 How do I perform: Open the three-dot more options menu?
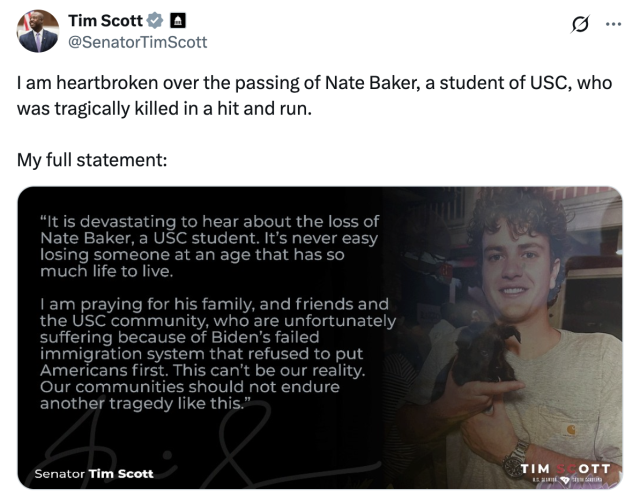613,24
